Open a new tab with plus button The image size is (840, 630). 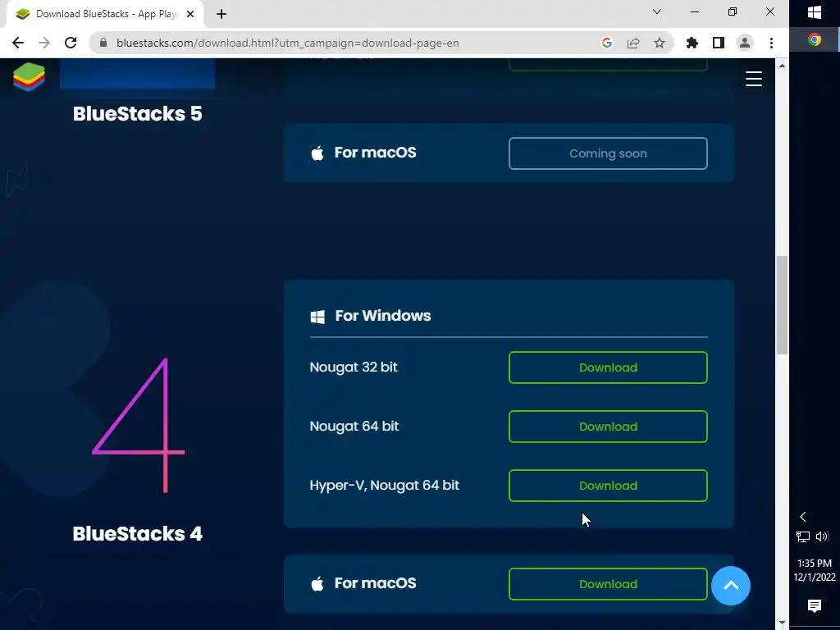(221, 14)
